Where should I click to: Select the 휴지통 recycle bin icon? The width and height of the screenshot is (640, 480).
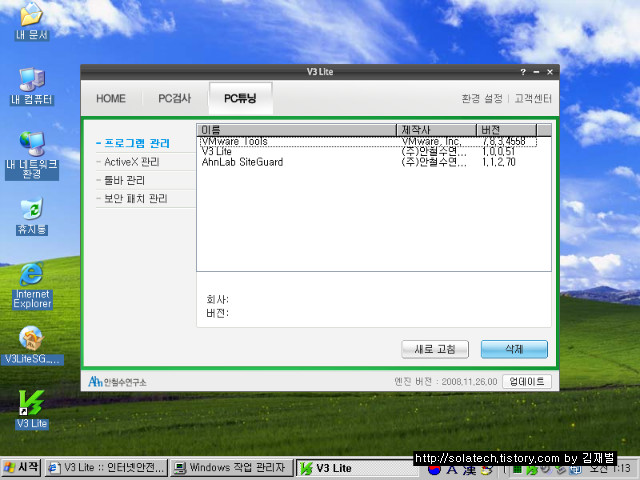point(32,216)
